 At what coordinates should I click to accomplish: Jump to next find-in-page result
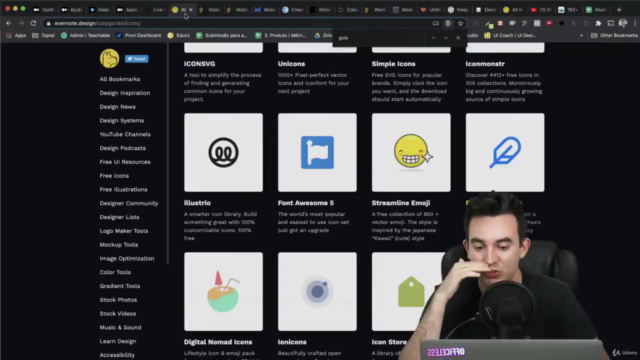click(446, 38)
